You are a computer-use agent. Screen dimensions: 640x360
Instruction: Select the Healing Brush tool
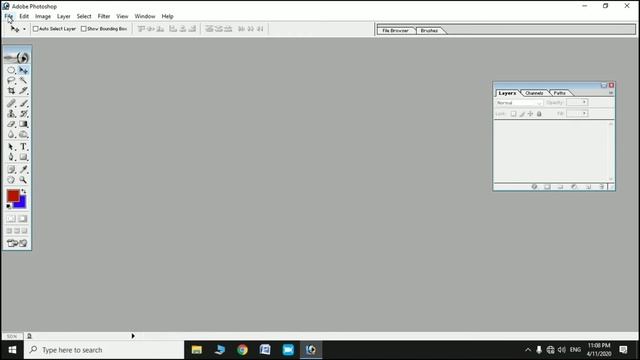point(11,103)
